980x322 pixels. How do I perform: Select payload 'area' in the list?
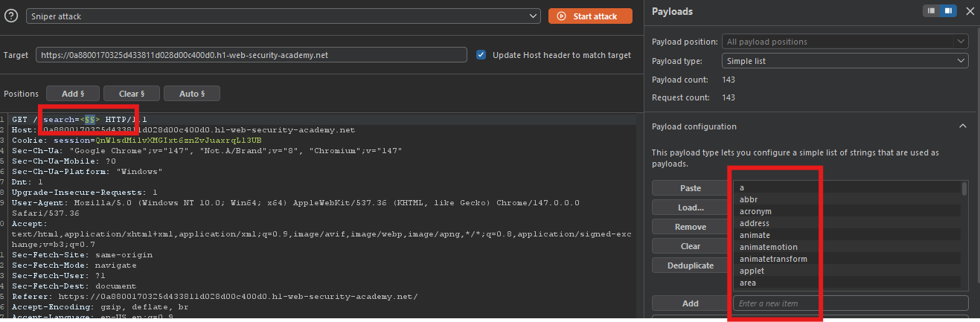point(847,283)
